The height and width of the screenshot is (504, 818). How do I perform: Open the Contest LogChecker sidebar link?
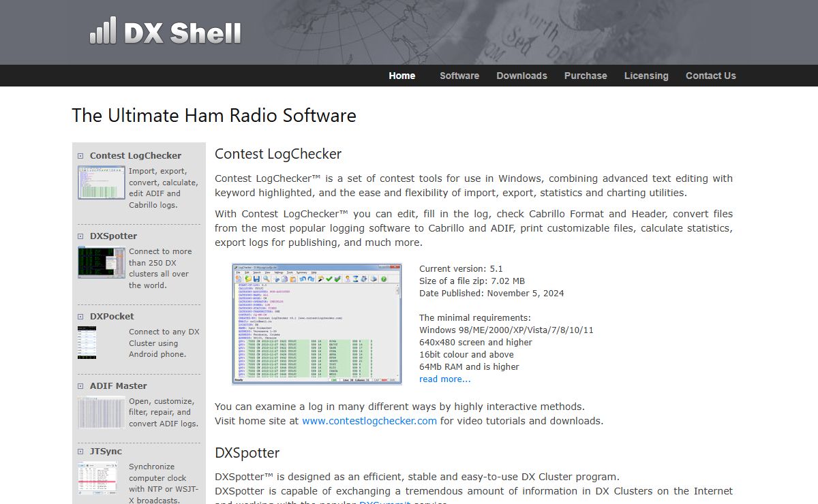136,155
